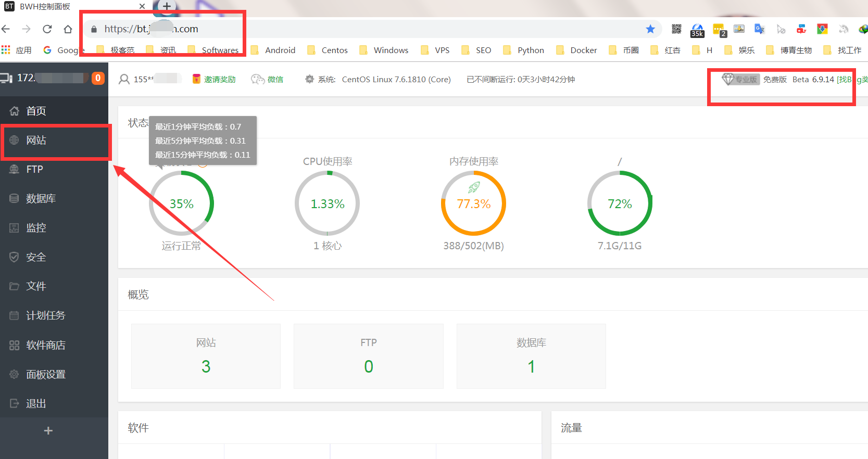Viewport: 868px width, 459px height.
Task: Open the 数据库 database menu item
Action: coord(54,198)
